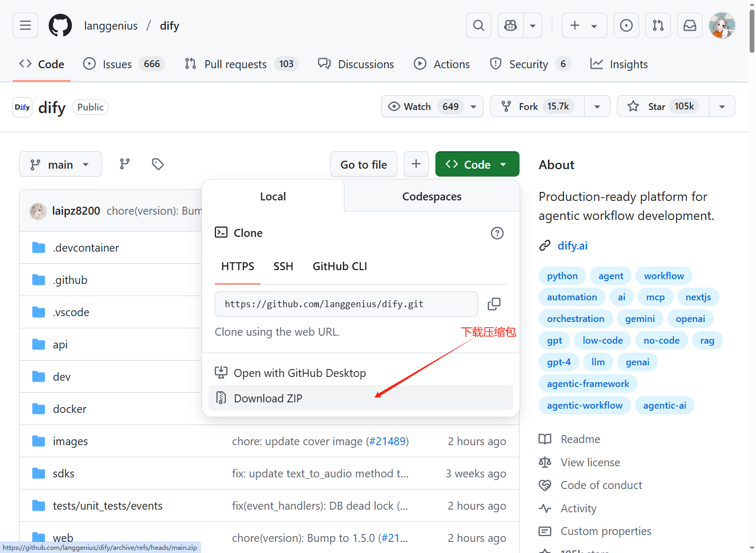Open the tests/unit_tests/events folder
This screenshot has width=756, height=553.
pos(107,506)
